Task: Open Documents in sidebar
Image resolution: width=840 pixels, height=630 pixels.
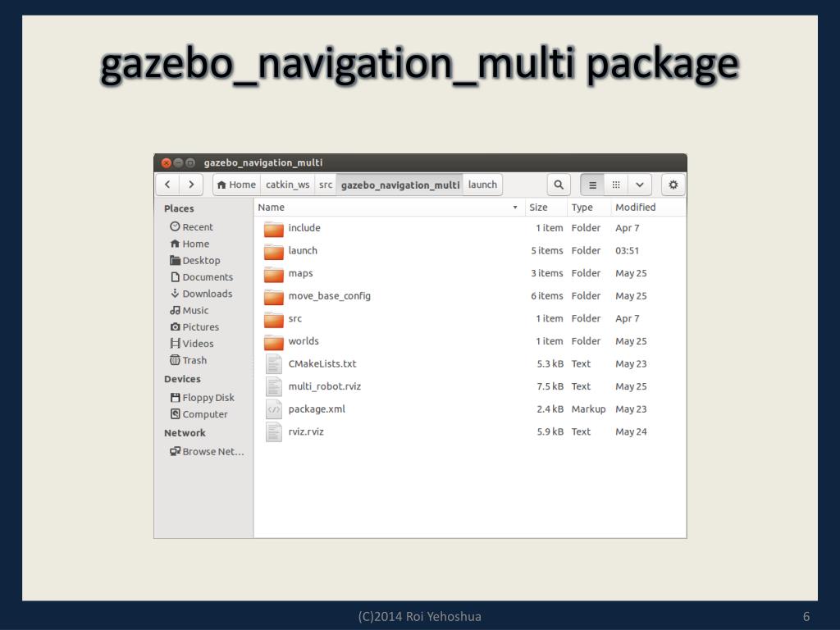Action: [202, 277]
